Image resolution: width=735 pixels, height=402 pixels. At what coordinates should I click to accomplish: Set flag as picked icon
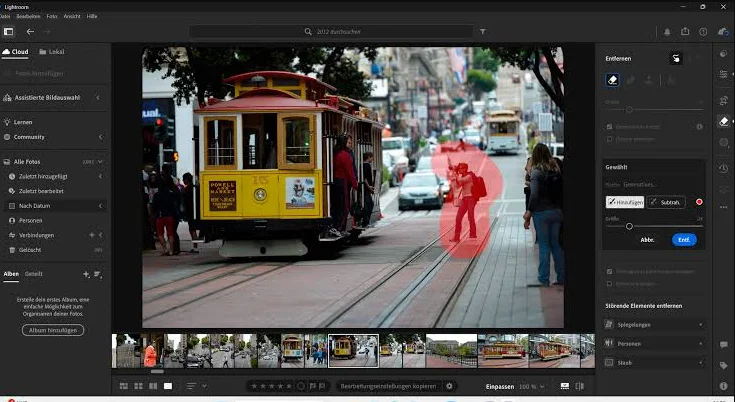312,386
